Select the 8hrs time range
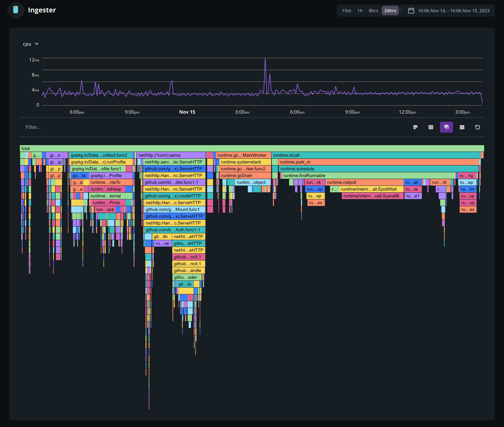Viewport: 504px width, 427px height. pyautogui.click(x=373, y=11)
